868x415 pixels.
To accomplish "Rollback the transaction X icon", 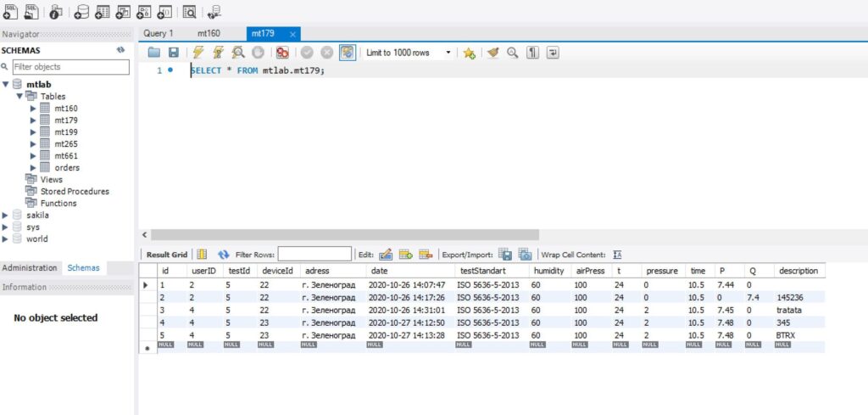I will coord(326,53).
